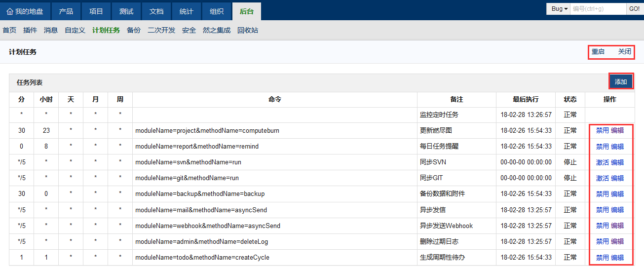Click the 任务列表 panel heading
644x269 pixels.
[30, 82]
